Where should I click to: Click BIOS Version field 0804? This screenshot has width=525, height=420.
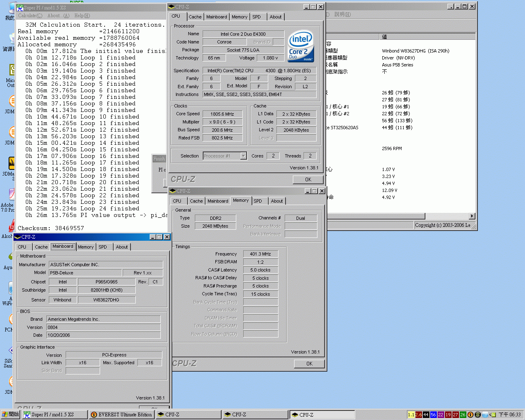click(x=103, y=327)
